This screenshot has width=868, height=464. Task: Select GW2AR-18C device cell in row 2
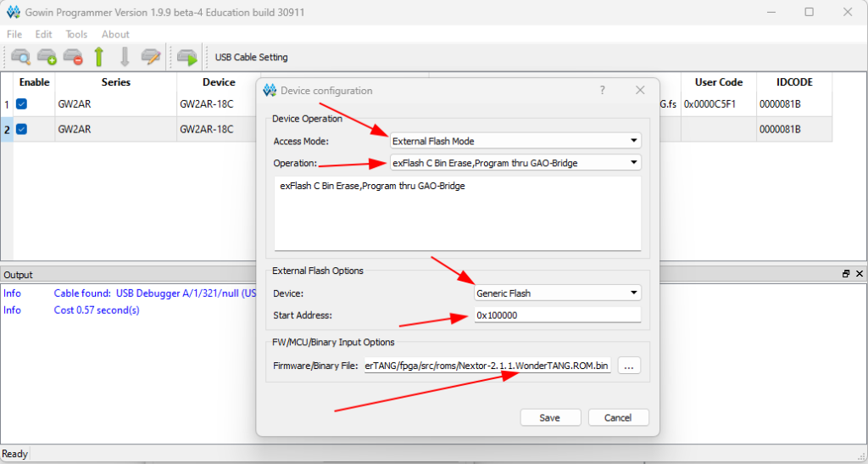tap(218, 129)
